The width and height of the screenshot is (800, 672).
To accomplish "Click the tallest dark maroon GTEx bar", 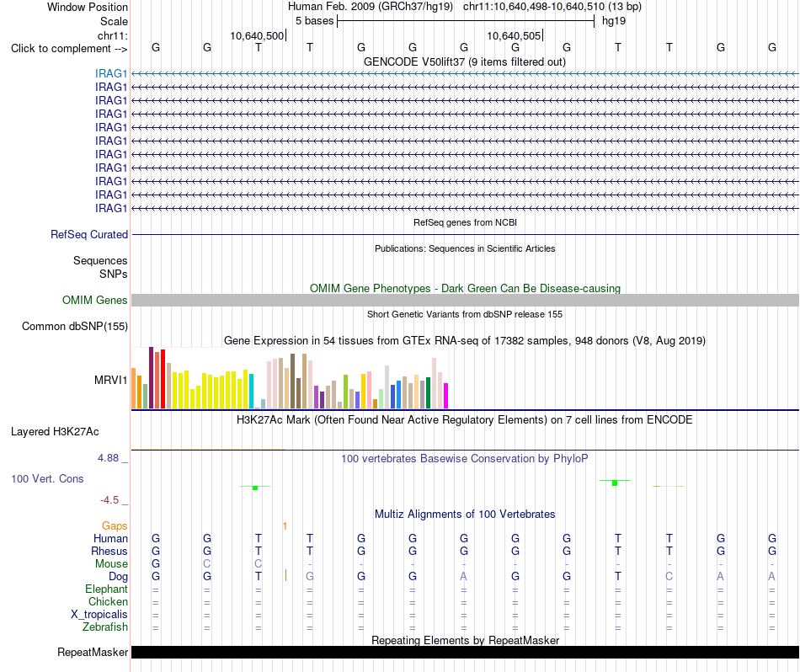I will click(151, 377).
